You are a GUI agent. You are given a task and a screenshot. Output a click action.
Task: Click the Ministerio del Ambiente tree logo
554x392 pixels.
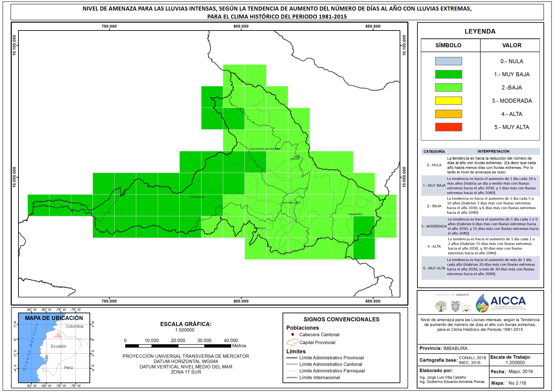coord(441,306)
